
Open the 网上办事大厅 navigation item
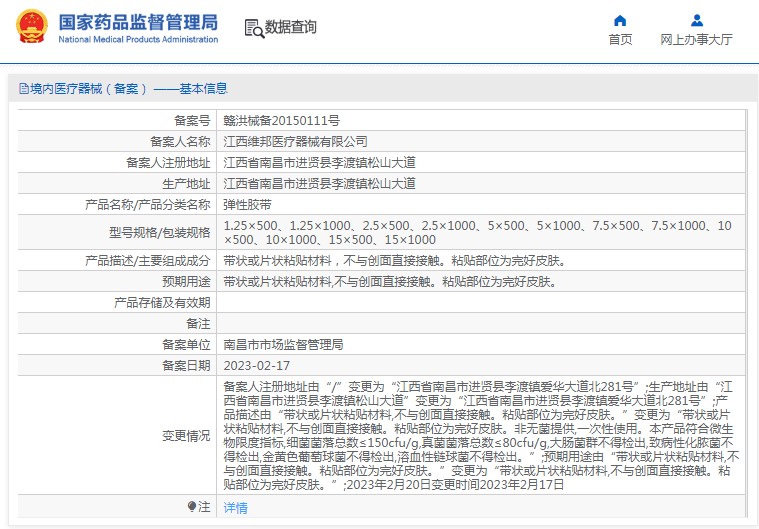[697, 40]
